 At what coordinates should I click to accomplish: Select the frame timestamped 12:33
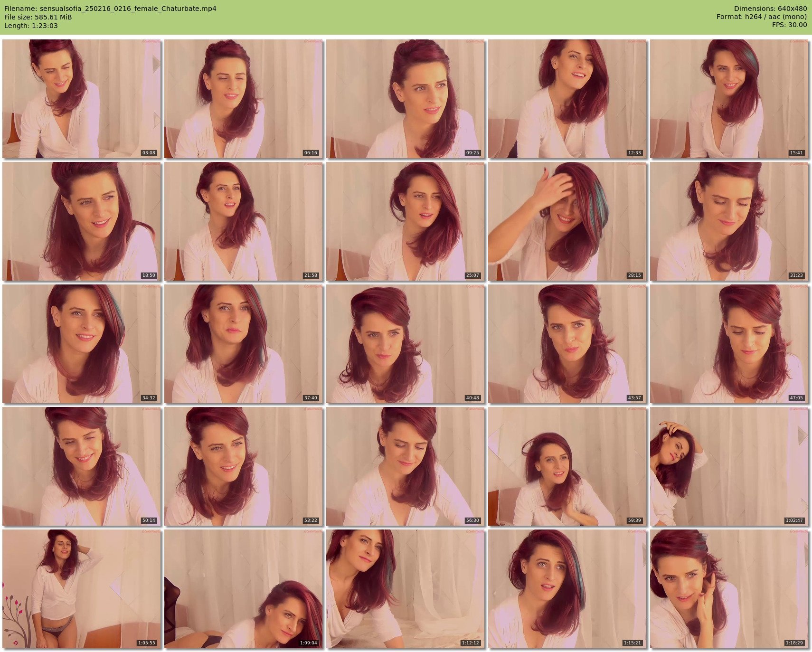567,99
